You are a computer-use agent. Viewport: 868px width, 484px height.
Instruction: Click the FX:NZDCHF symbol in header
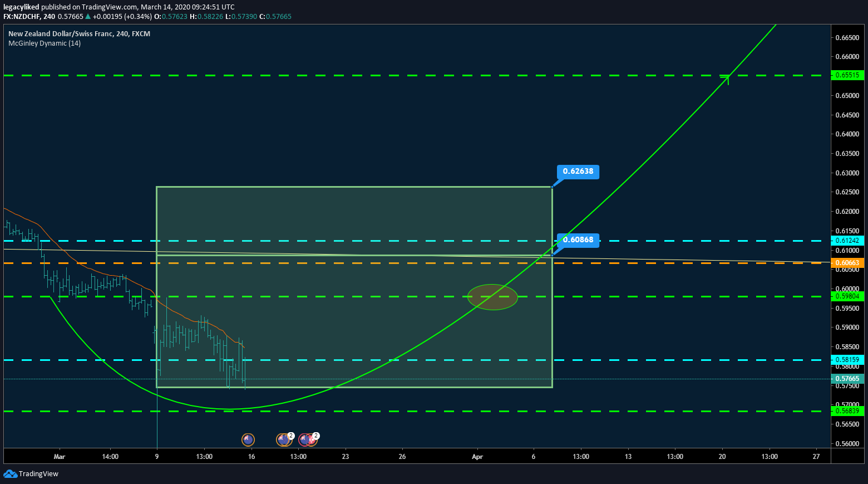22,17
